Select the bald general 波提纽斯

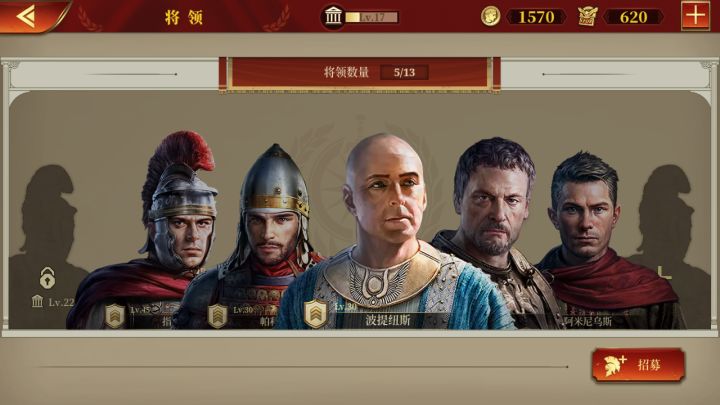click(x=388, y=230)
